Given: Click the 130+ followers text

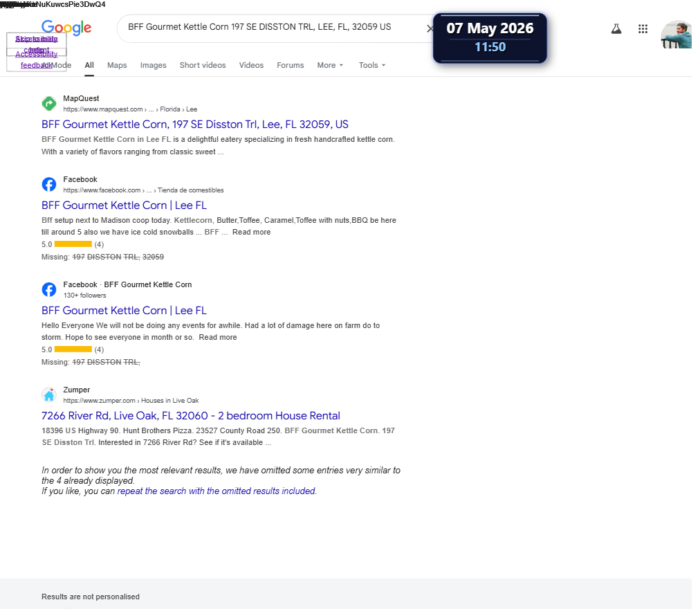Looking at the screenshot, I should click(85, 296).
